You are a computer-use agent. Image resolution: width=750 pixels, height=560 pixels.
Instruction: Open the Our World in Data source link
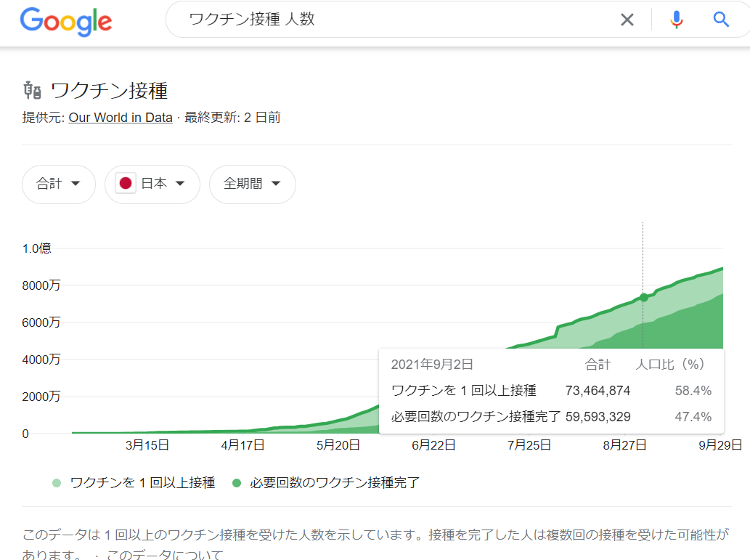pos(121,117)
